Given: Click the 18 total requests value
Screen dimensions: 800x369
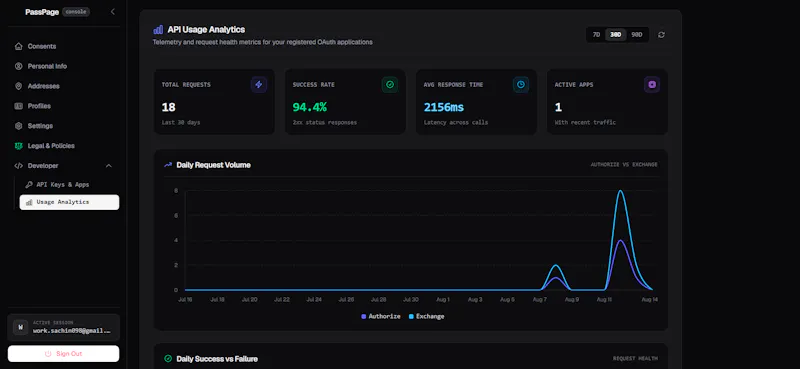Looking at the screenshot, I should (168, 107).
